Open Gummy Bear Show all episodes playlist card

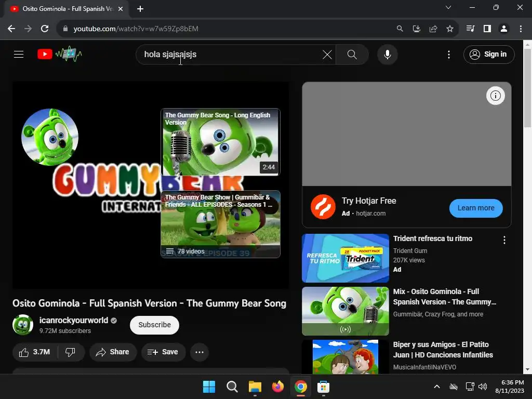click(220, 224)
